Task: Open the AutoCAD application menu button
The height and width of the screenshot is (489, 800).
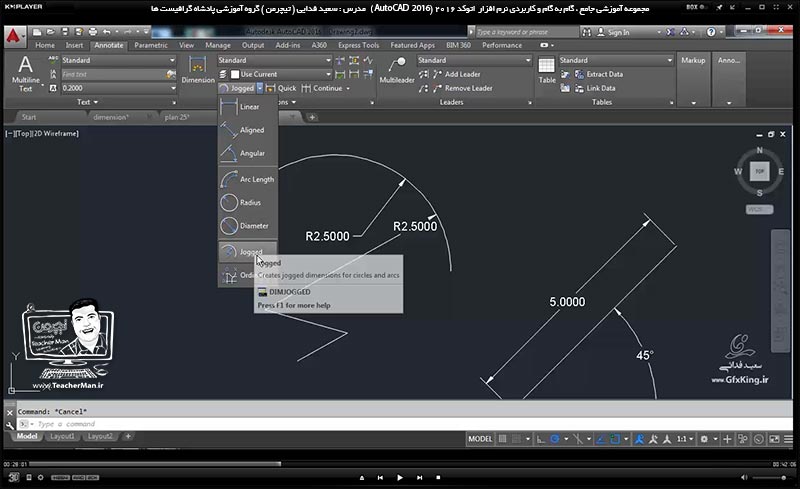Action: point(14,36)
